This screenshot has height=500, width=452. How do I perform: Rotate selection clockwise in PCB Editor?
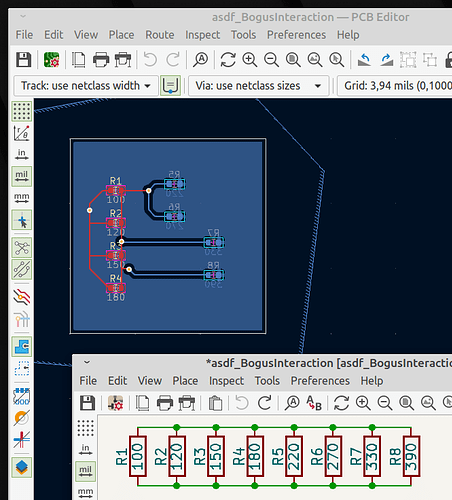pyautogui.click(x=386, y=60)
